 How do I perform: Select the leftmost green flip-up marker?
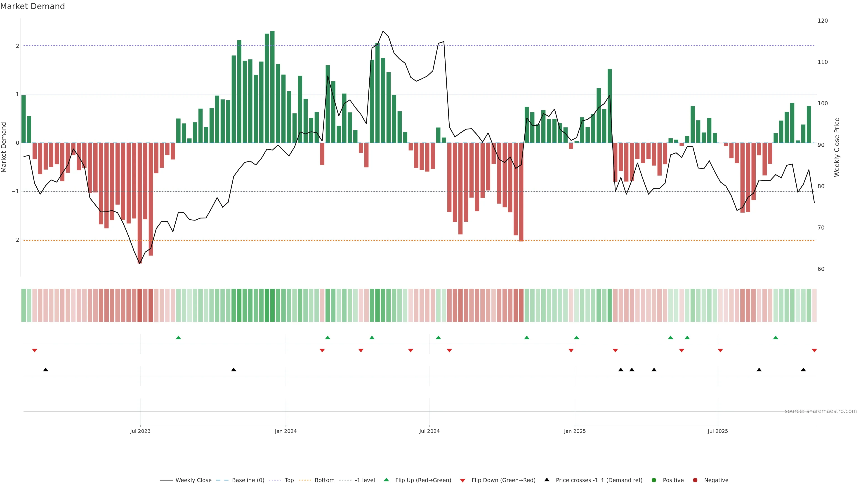[179, 338]
